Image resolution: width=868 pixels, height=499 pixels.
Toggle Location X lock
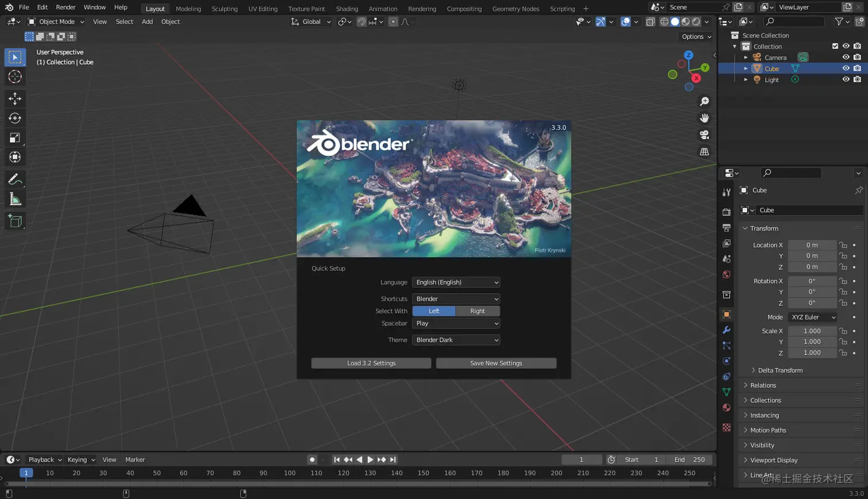[843, 245]
